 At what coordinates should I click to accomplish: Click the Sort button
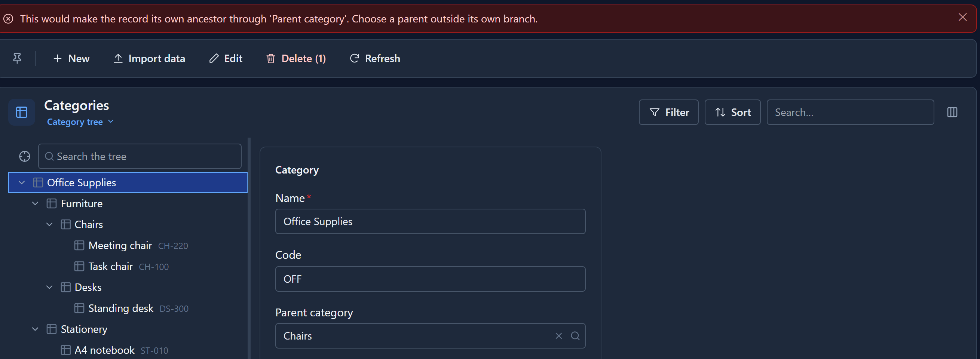(x=732, y=112)
